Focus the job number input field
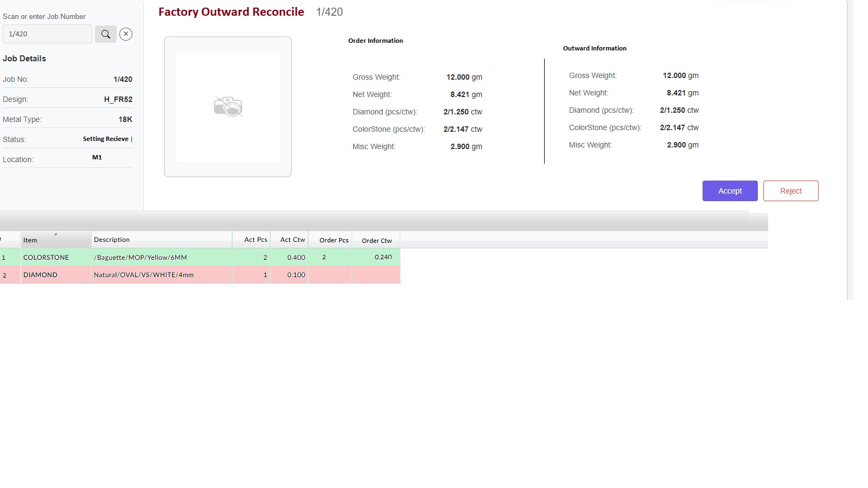The width and height of the screenshot is (868, 488). pos(47,34)
